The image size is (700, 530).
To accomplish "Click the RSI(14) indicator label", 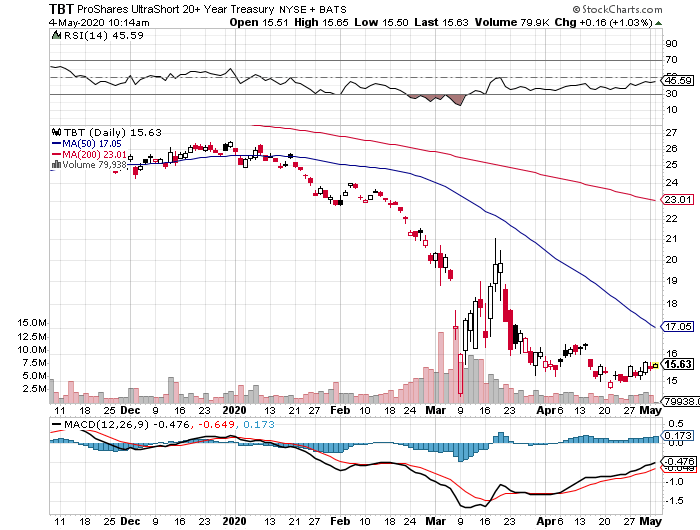I will (x=82, y=33).
